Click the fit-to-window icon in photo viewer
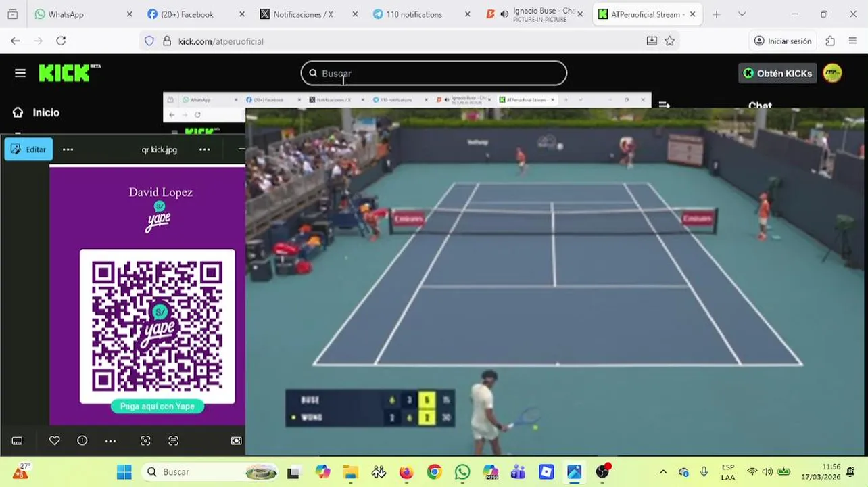Screen dimensions: 868x487 tap(237, 441)
